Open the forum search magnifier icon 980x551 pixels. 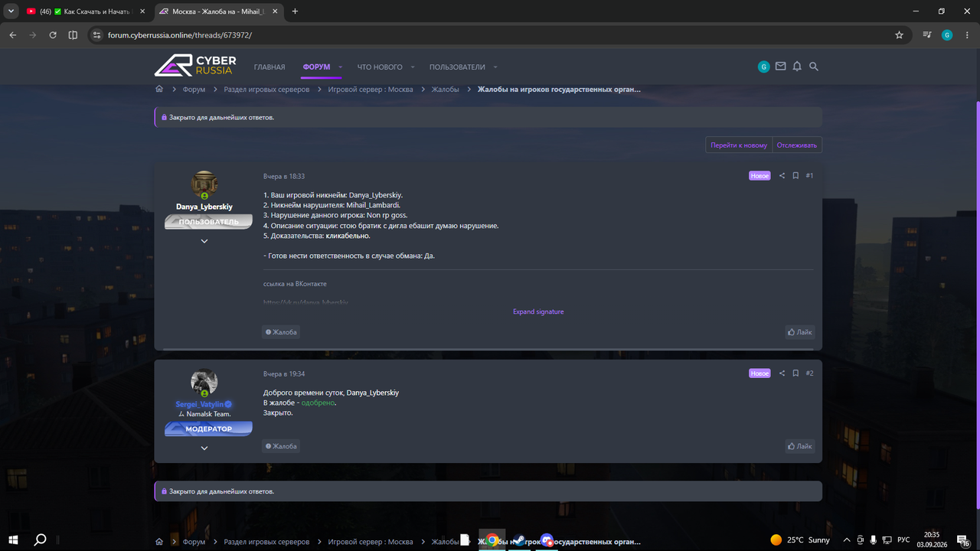814,67
